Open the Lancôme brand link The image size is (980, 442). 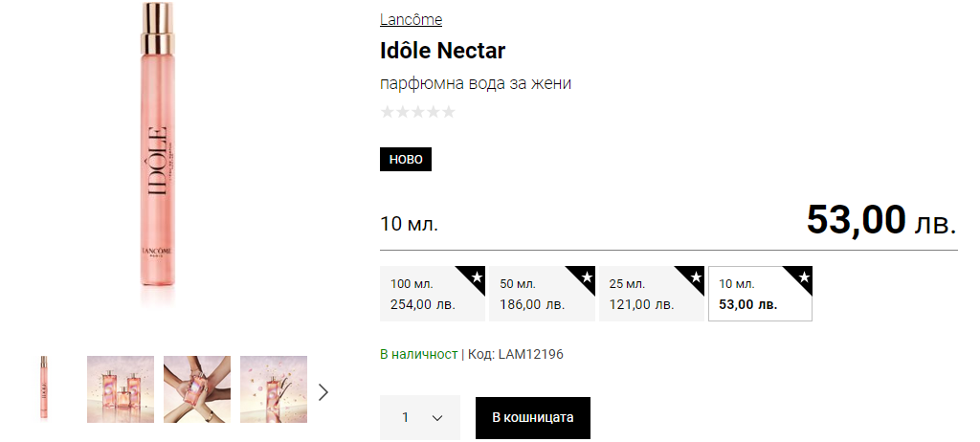point(411,20)
